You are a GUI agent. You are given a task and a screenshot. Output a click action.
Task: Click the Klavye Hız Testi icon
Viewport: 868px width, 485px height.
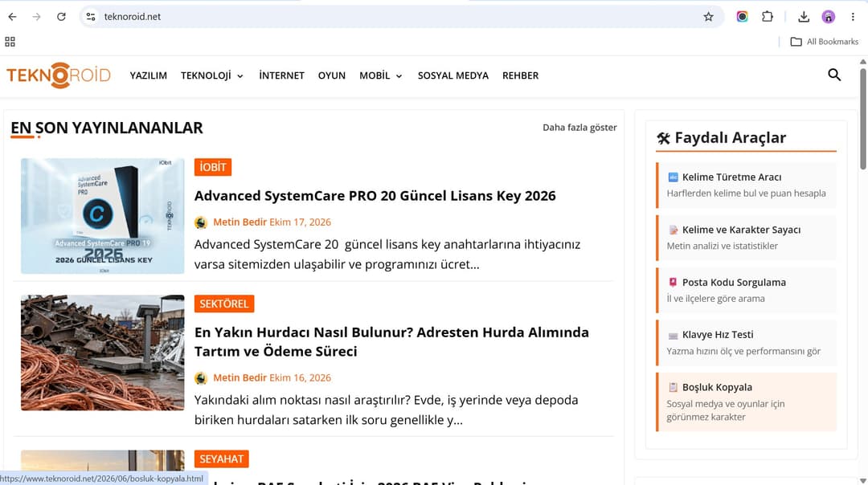point(674,335)
